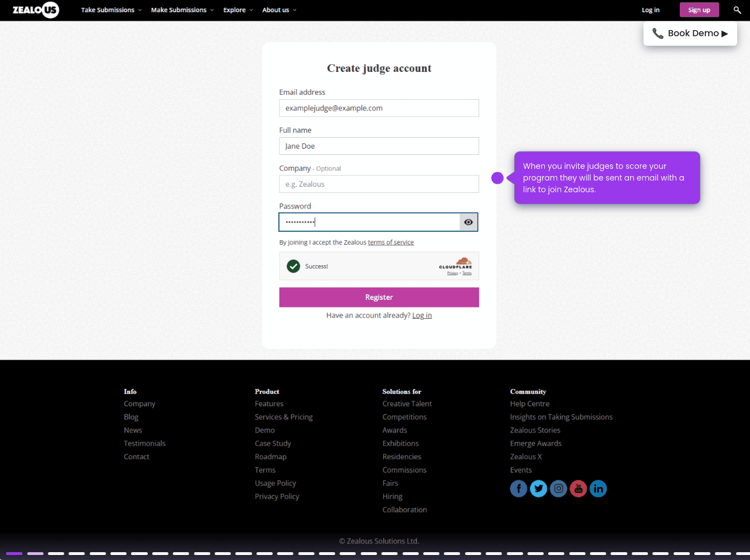Click the search magnifier icon in header
This screenshot has height=560, width=750.
click(x=737, y=10)
